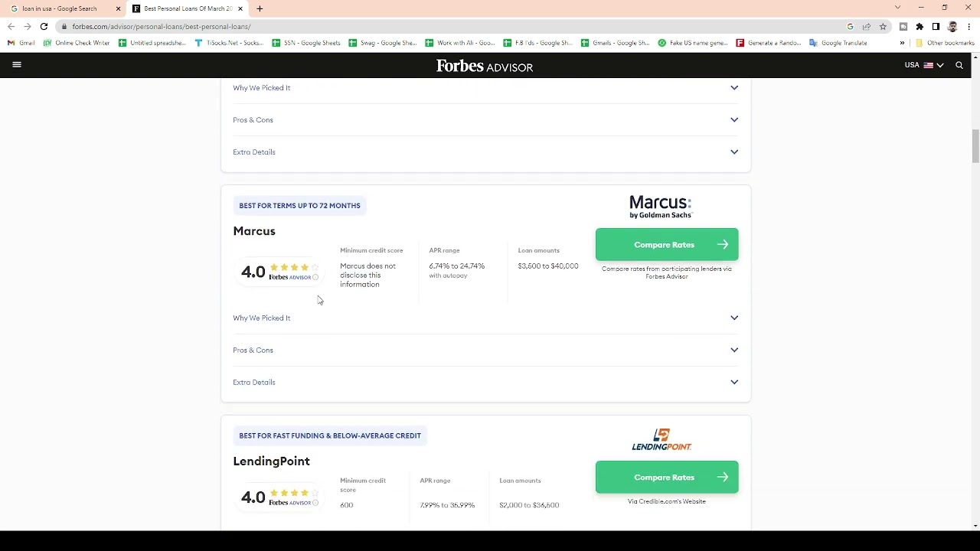Open a new browser tab
This screenshot has height=551, width=980.
(260, 8)
